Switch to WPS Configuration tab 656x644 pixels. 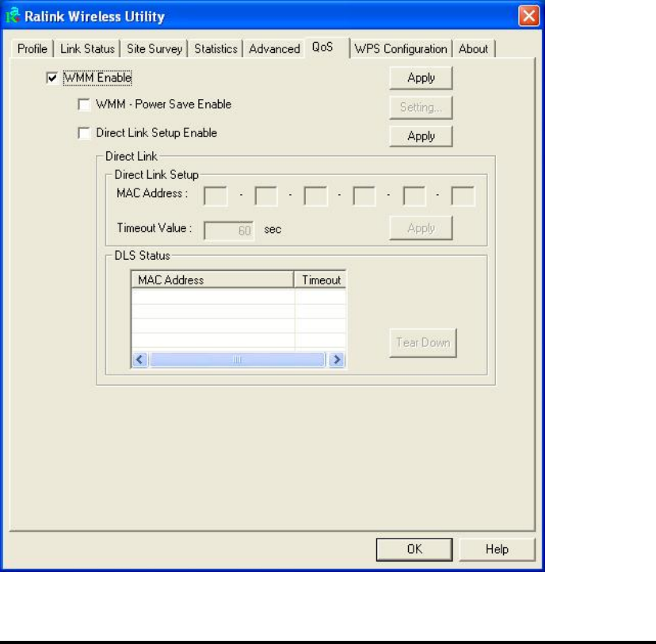click(401, 49)
